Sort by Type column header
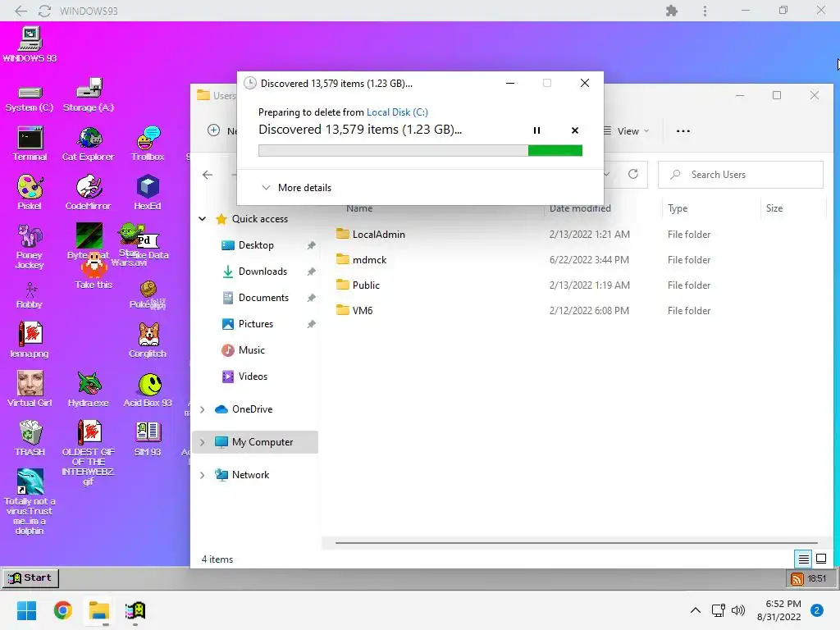 tap(678, 208)
